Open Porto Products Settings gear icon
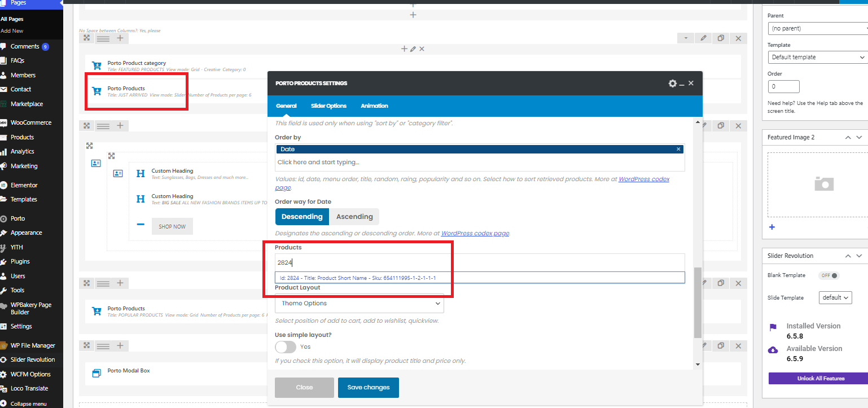Screen dimensions: 868x408 [x=672, y=84]
